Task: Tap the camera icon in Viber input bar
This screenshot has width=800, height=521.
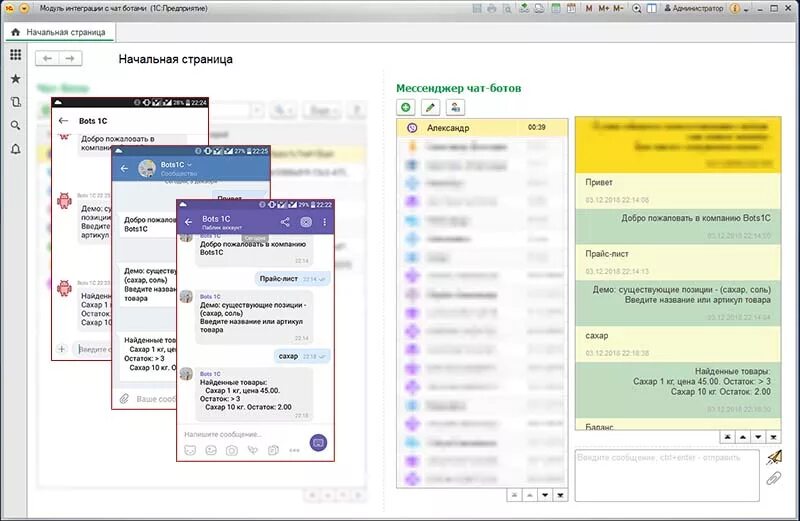Action: [x=232, y=450]
